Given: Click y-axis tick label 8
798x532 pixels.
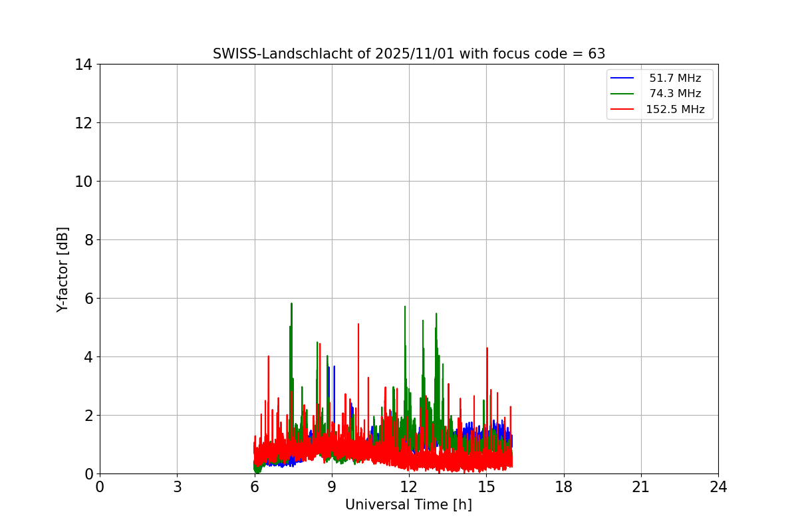Looking at the screenshot, I should click(x=87, y=240).
